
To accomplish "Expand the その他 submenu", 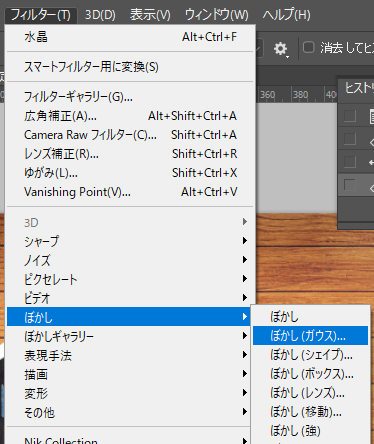I will (x=129, y=412).
